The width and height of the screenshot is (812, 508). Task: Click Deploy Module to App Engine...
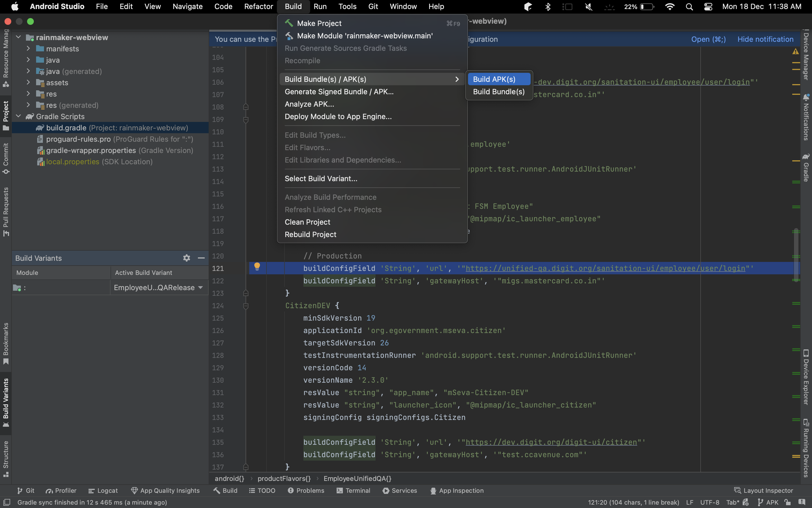pos(372,117)
